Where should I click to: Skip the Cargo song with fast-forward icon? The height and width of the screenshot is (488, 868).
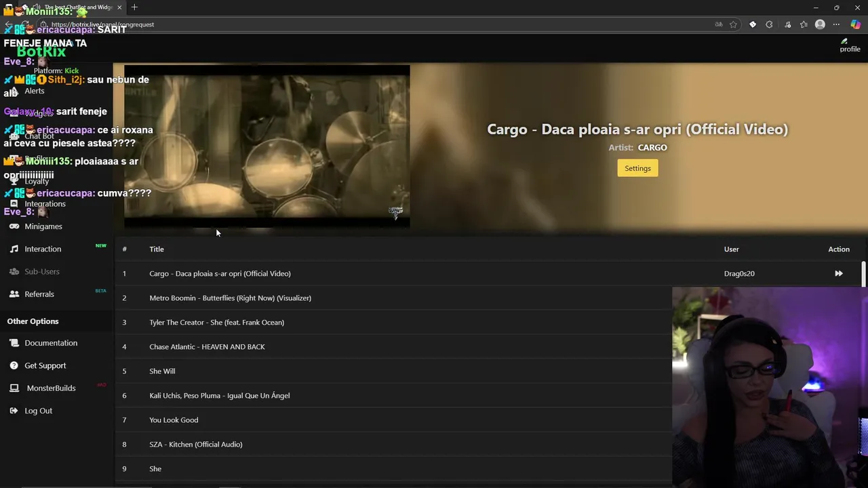coord(839,273)
